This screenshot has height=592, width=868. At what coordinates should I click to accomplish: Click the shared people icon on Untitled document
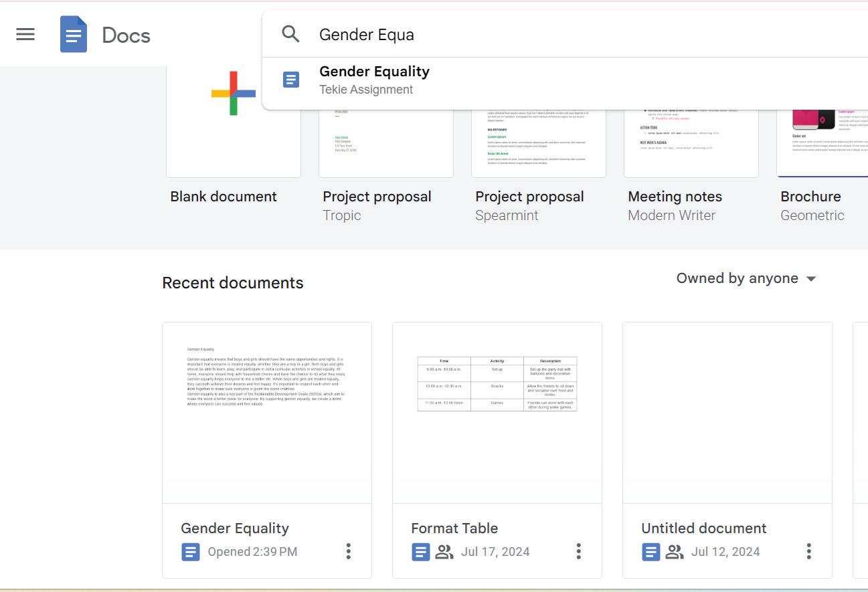pyautogui.click(x=675, y=552)
